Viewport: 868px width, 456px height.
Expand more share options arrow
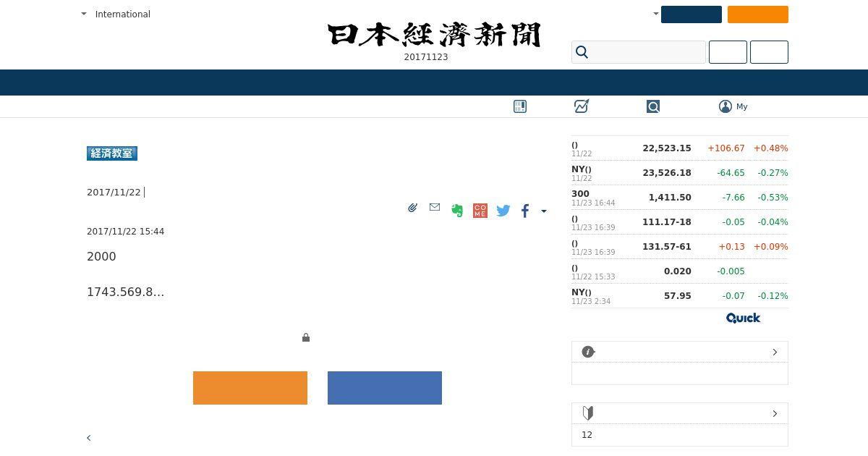click(x=544, y=211)
